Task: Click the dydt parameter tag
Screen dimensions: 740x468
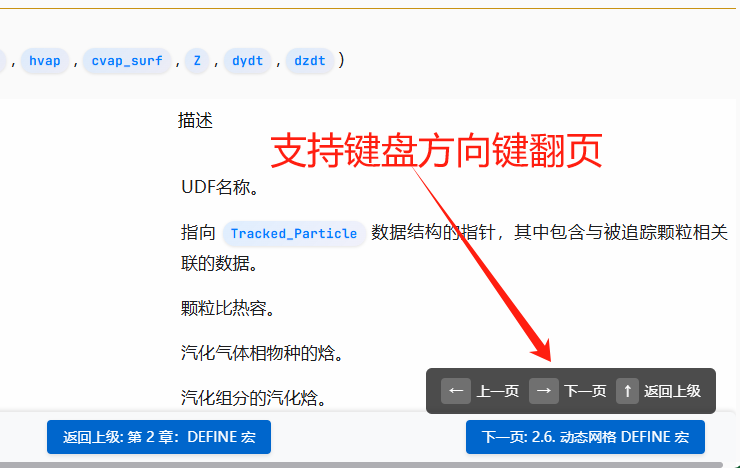Action: [x=247, y=61]
